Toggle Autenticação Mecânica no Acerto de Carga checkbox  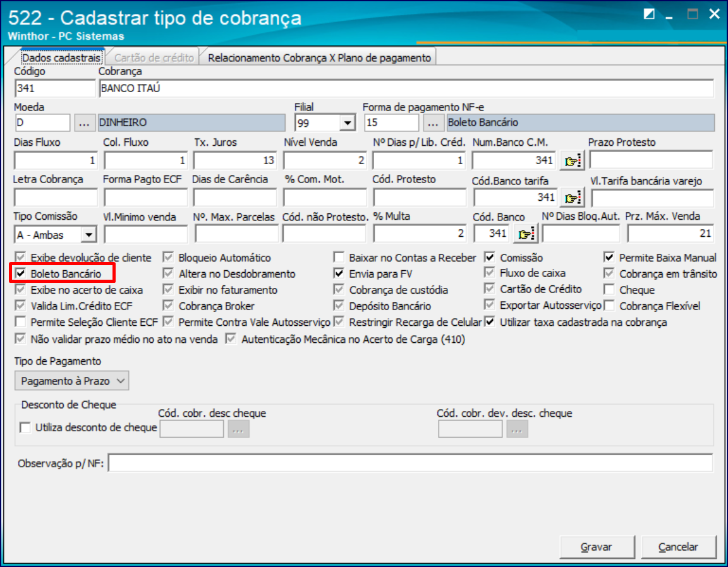(x=231, y=338)
